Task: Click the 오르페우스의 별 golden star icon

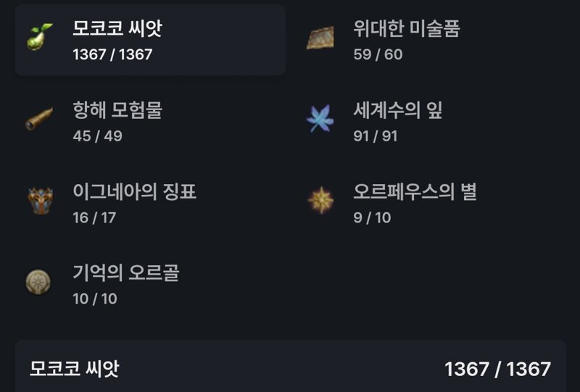Action: pos(320,200)
